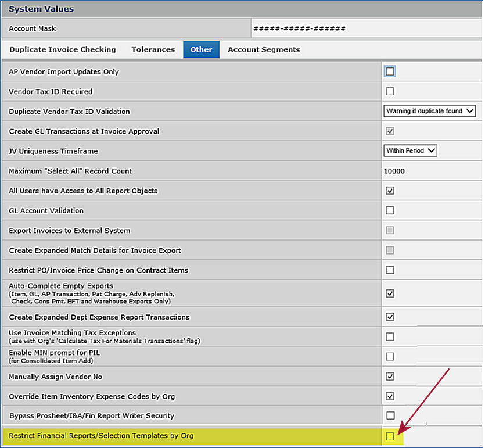Viewport: 485px width, 448px height.
Task: Open the Tolerances tab
Action: 153,49
